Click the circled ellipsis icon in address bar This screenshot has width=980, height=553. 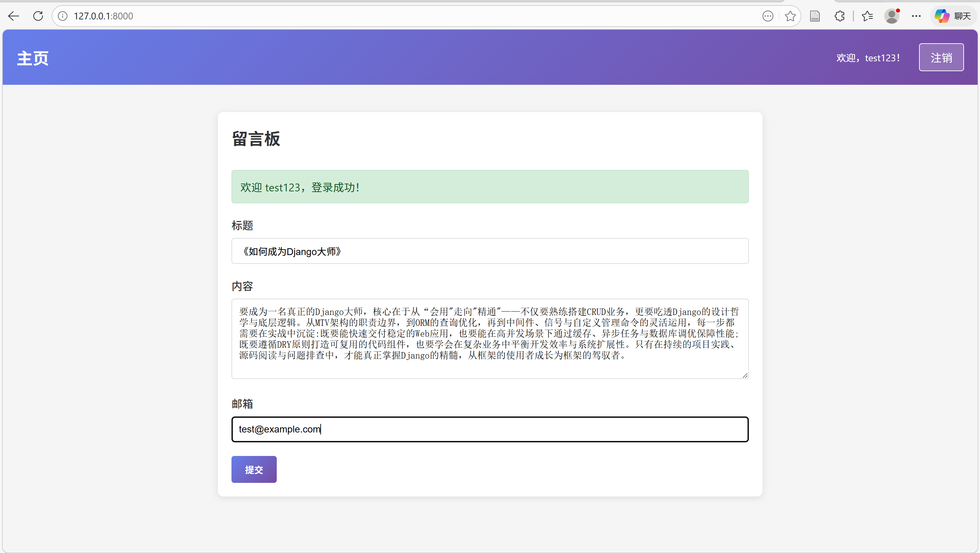768,16
